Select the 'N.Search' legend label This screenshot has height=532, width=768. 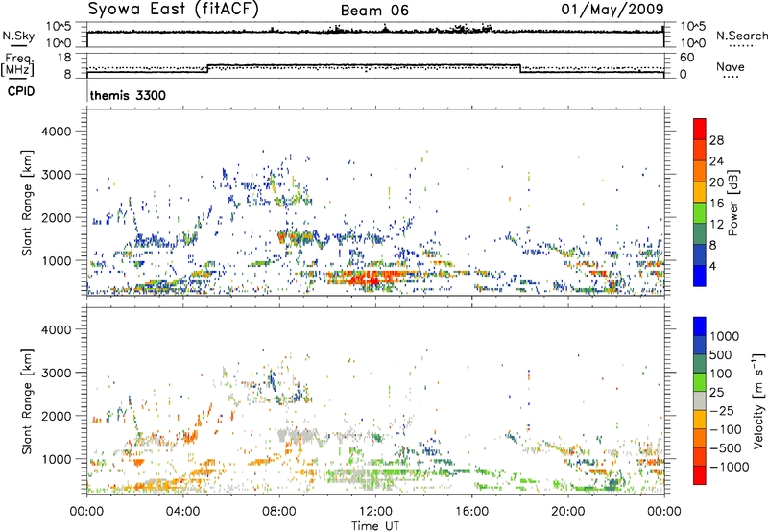(741, 36)
